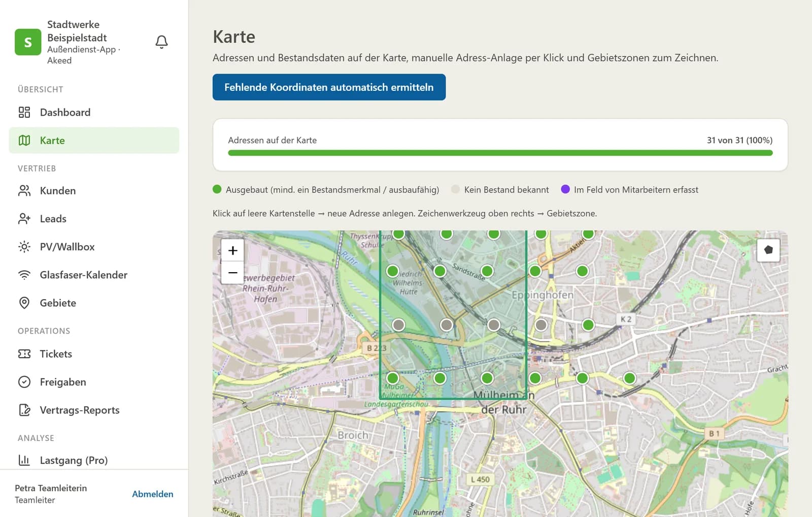Activate the polygon zone drawing tool
This screenshot has width=812, height=517.
pos(768,250)
